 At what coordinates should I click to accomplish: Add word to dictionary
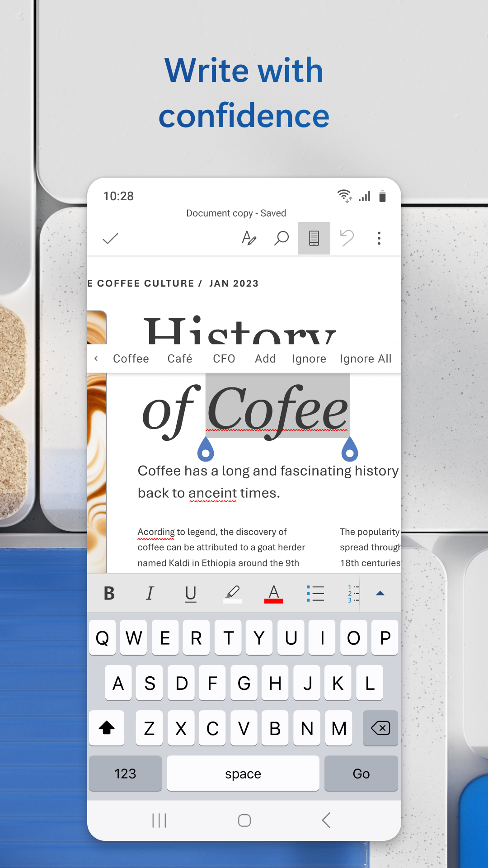tap(265, 359)
